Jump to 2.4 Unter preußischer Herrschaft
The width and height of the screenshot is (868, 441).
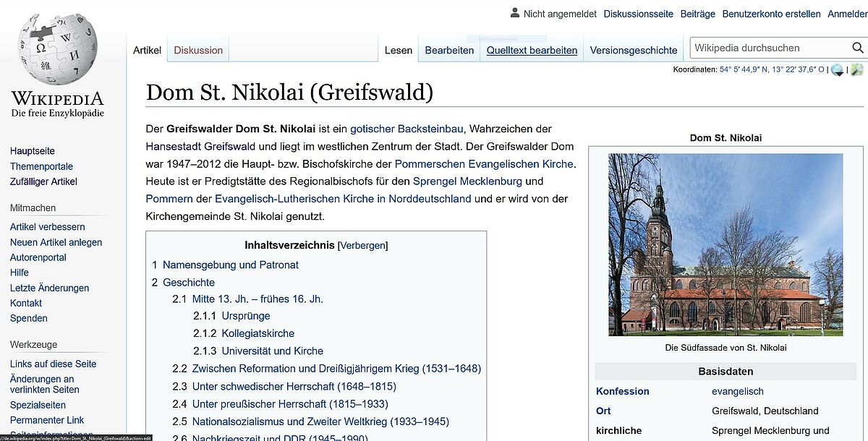pos(280,404)
